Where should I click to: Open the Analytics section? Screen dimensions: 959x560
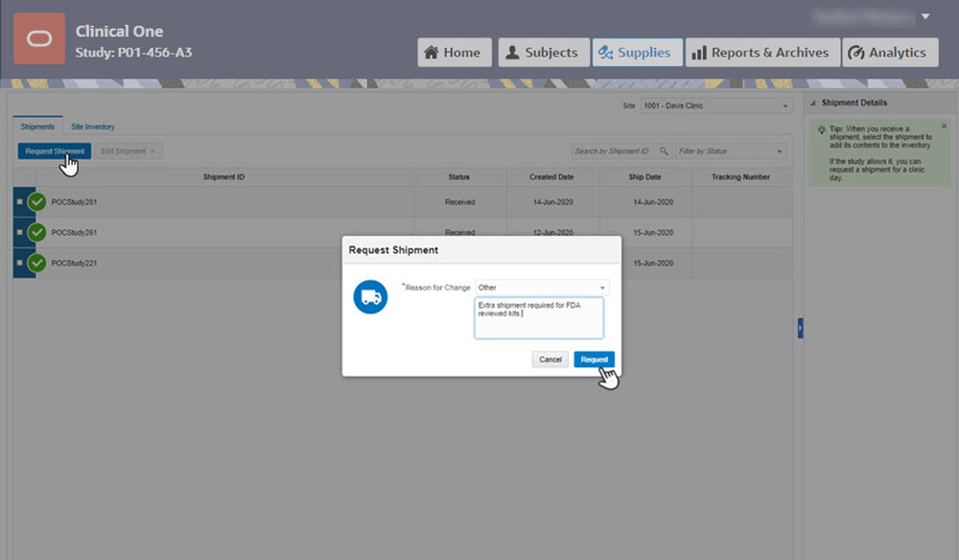[x=890, y=53]
